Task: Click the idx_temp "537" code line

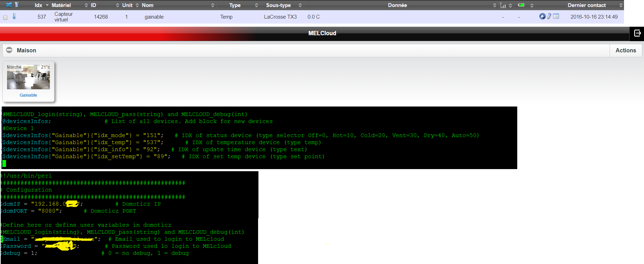Action: coord(162,142)
